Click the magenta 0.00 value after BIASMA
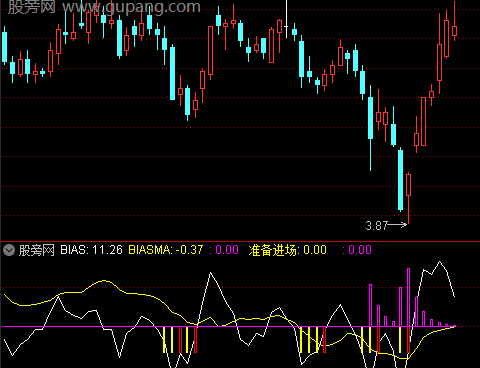The height and width of the screenshot is (368, 480). click(x=224, y=250)
